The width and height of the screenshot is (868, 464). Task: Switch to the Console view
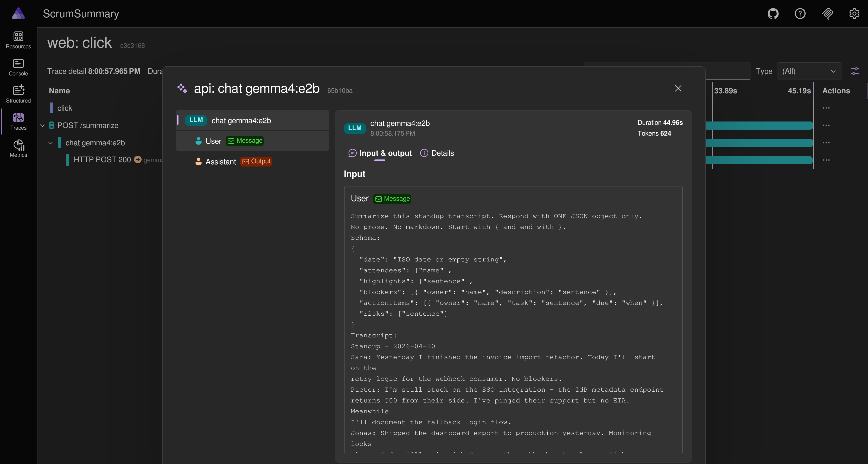tap(18, 67)
